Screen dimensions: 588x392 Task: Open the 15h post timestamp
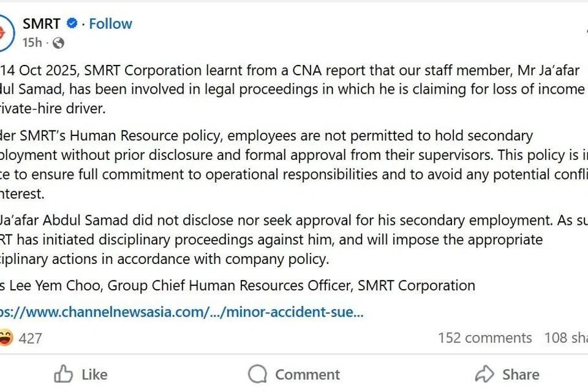[32, 43]
